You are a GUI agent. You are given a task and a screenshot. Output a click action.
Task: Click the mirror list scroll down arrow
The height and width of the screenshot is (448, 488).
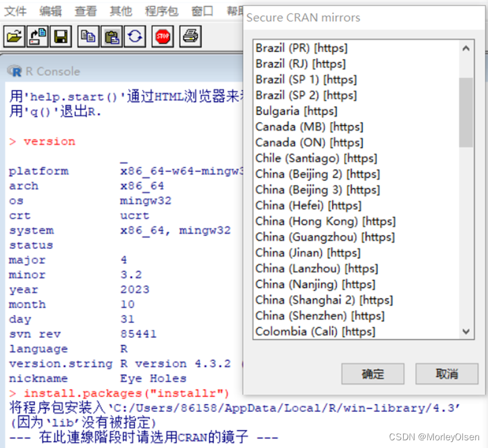(466, 331)
